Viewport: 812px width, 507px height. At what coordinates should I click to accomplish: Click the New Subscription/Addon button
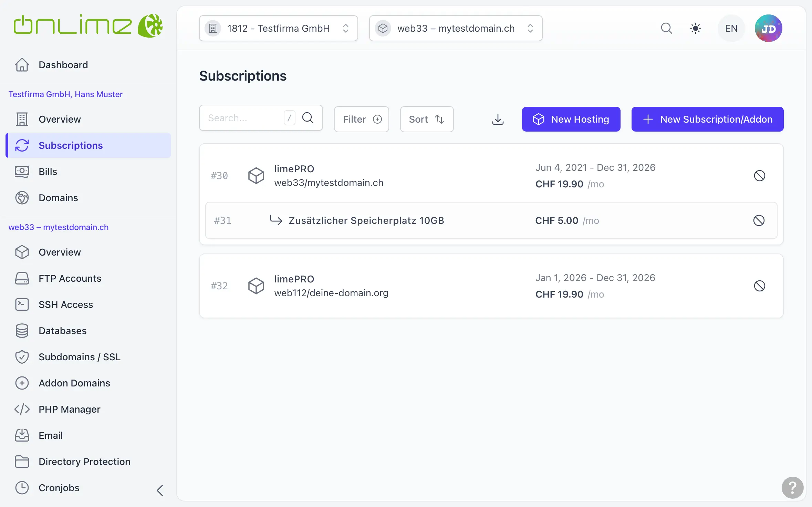[707, 119]
